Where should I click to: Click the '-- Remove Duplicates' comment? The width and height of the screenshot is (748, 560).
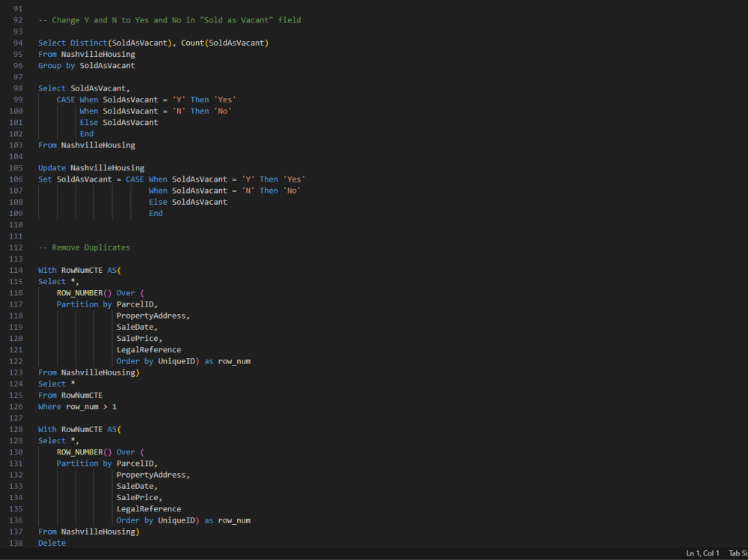click(x=84, y=247)
